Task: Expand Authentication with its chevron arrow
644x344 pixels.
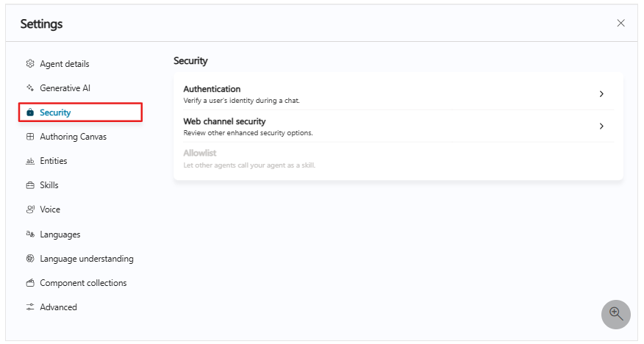Action: [x=601, y=94]
